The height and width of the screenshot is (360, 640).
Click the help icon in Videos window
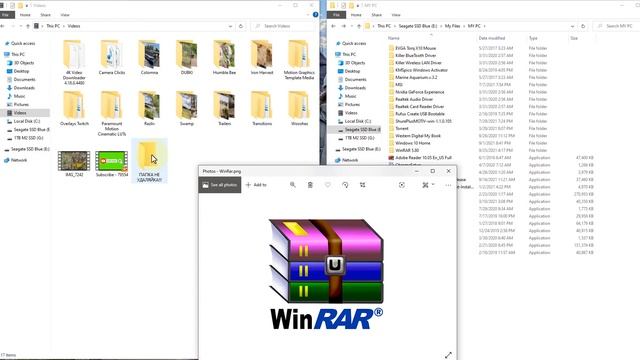click(x=315, y=15)
